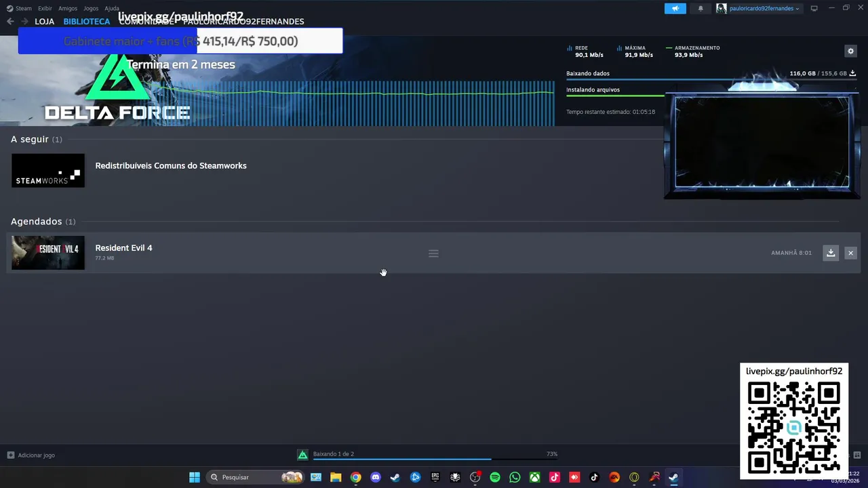Click the Baixando 1 de 2 status
Screen dimensions: 868x488
[x=334, y=454]
